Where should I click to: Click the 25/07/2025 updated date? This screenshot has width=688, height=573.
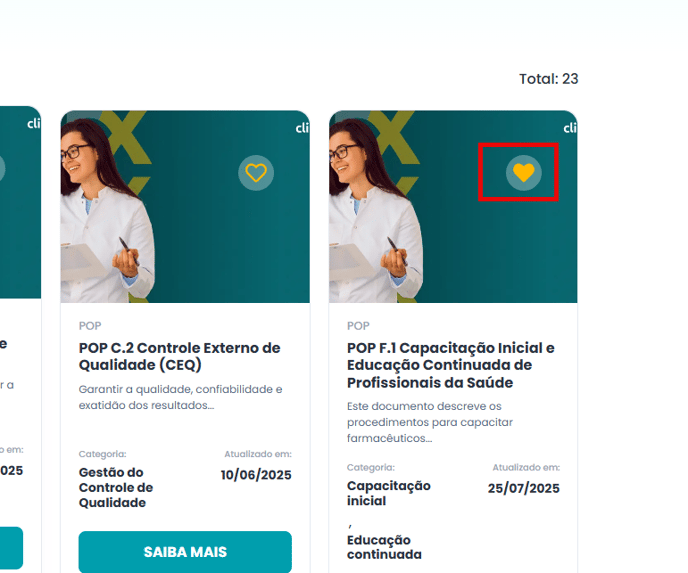(x=524, y=488)
